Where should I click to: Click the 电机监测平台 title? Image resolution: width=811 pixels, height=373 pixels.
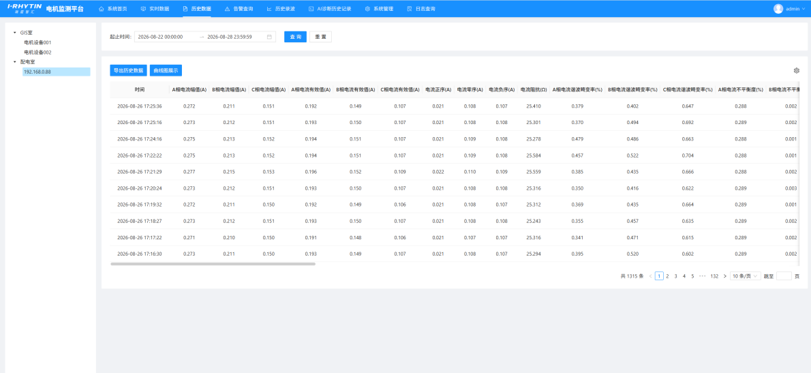pos(65,9)
